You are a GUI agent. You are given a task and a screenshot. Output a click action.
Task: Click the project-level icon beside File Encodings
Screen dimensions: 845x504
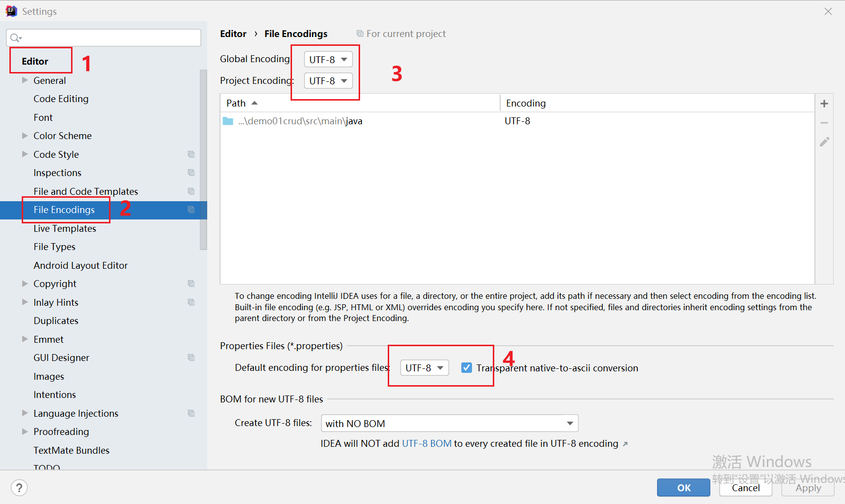tap(191, 210)
